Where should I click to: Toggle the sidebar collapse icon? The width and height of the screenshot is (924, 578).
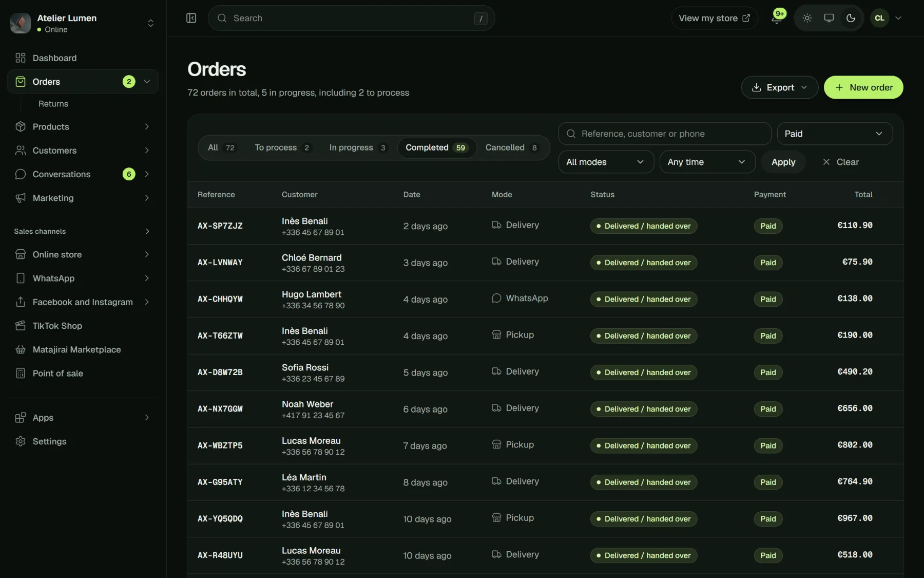click(x=191, y=18)
